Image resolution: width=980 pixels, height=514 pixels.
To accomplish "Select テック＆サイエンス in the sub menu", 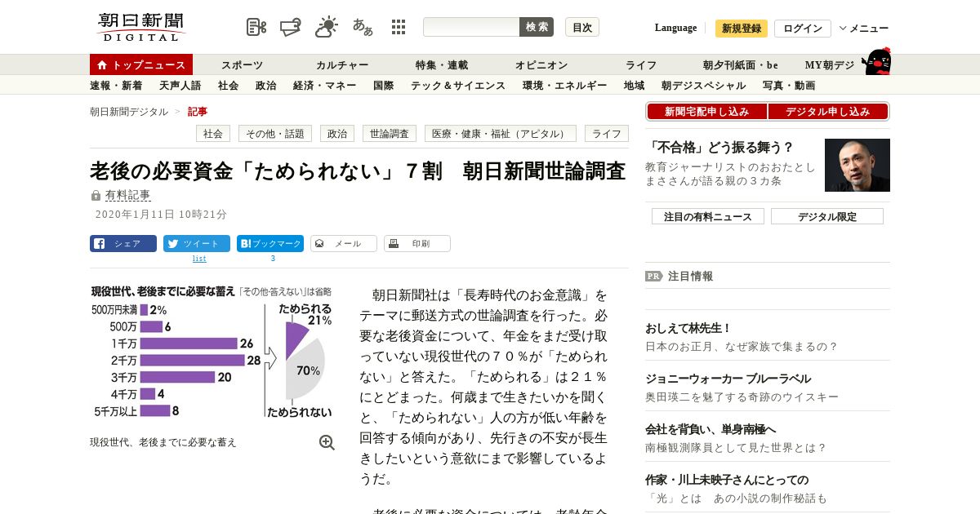I will click(x=458, y=85).
